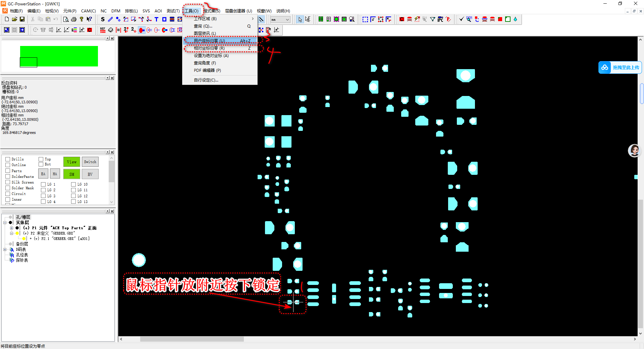Open the 编辑(E) menu
This screenshot has width=644, height=349.
click(x=34, y=11)
